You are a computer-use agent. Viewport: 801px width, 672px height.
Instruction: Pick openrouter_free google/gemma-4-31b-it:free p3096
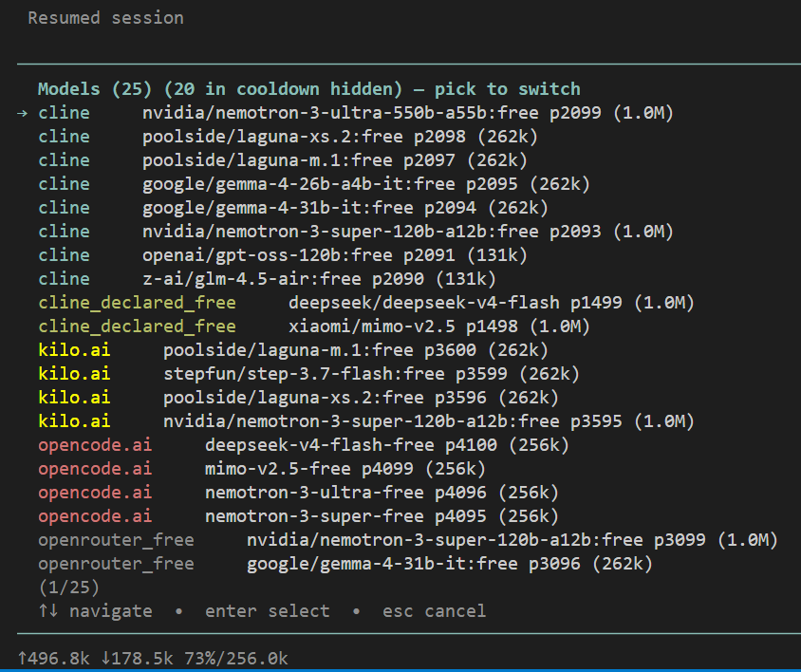345,564
